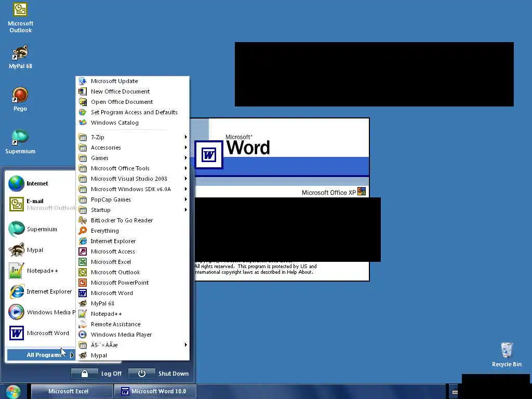Image resolution: width=532 pixels, height=399 pixels.
Task: Click the Microsoft Excel icon in All Programs
Action: 83,262
